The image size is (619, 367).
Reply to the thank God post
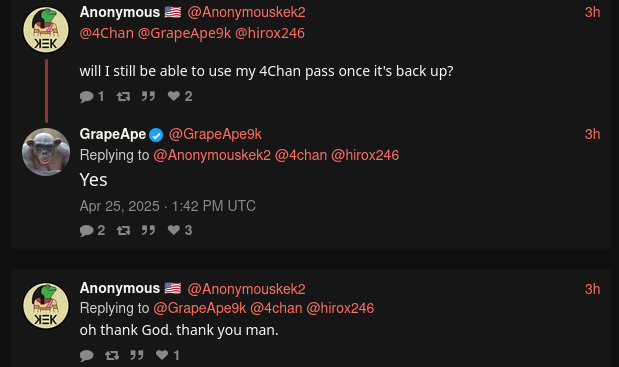point(86,356)
